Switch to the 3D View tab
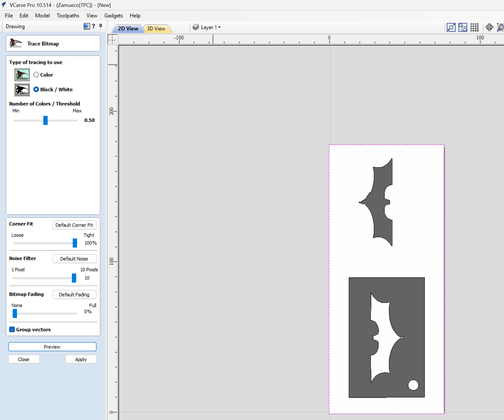This screenshot has width=504, height=420. coord(156,28)
